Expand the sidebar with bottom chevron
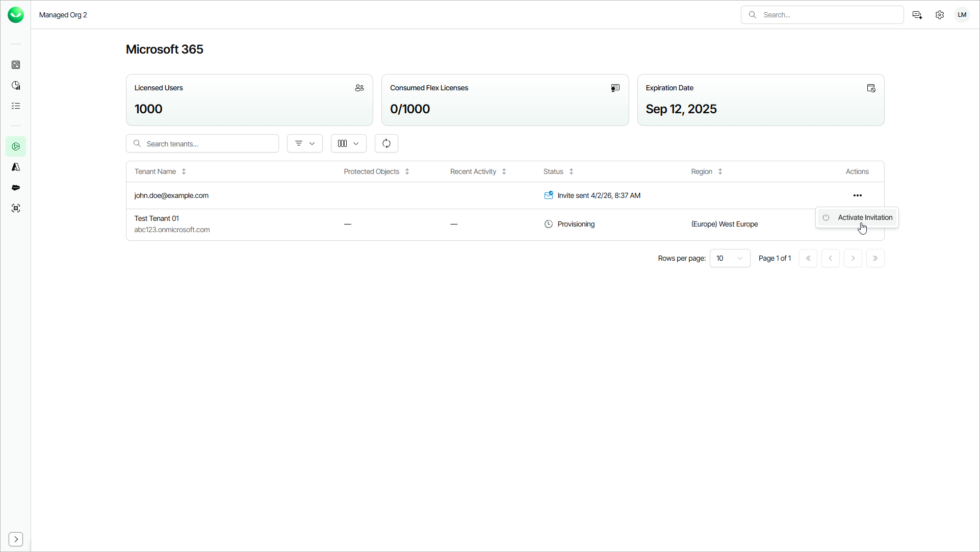980x552 pixels. pyautogui.click(x=16, y=539)
